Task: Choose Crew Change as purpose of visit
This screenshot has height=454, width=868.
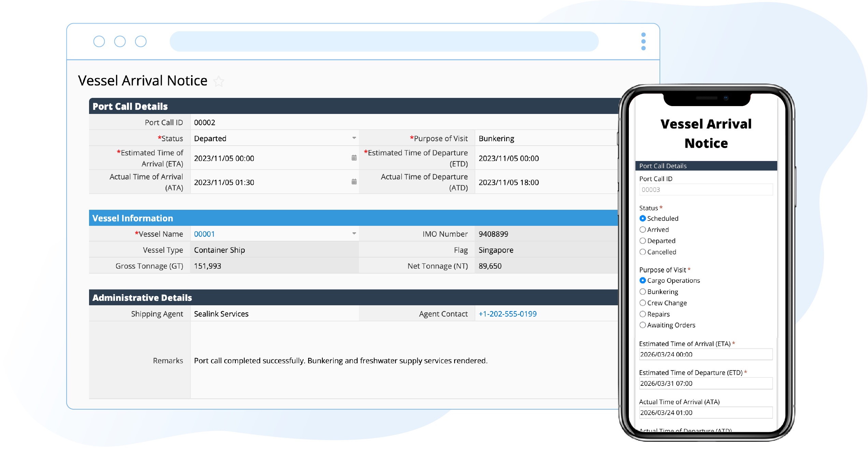Action: click(x=643, y=303)
